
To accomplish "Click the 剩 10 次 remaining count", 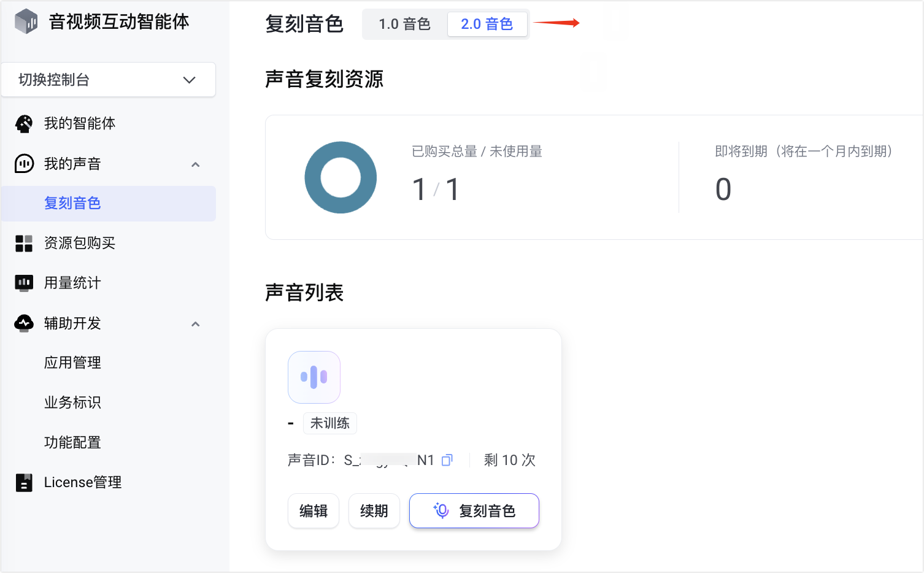I will point(509,460).
